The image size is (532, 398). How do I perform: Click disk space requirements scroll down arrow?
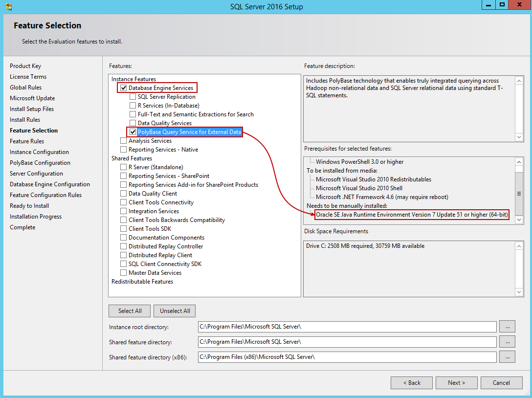click(x=519, y=292)
